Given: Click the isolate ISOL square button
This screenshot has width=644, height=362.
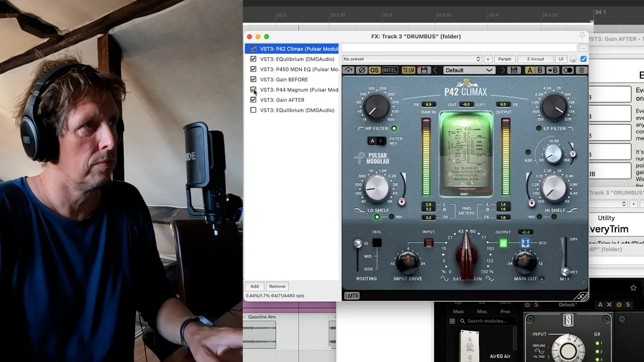Looking at the screenshot, I should pyautogui.click(x=377, y=243).
